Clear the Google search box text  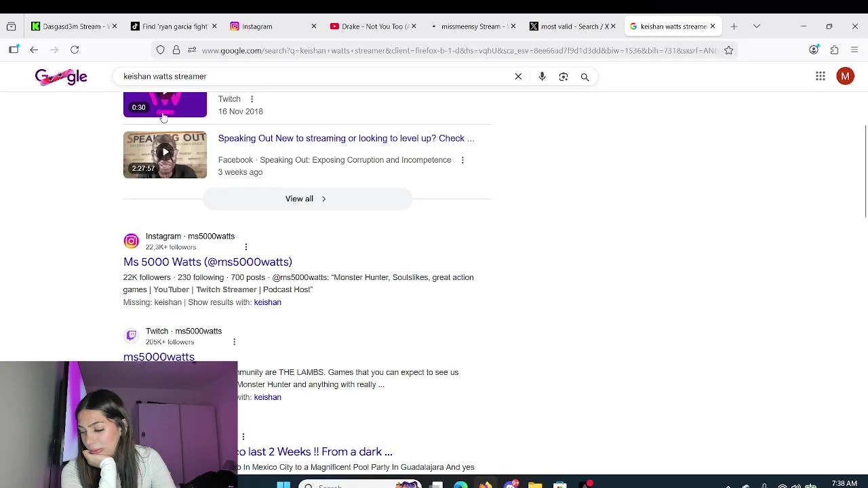click(518, 77)
